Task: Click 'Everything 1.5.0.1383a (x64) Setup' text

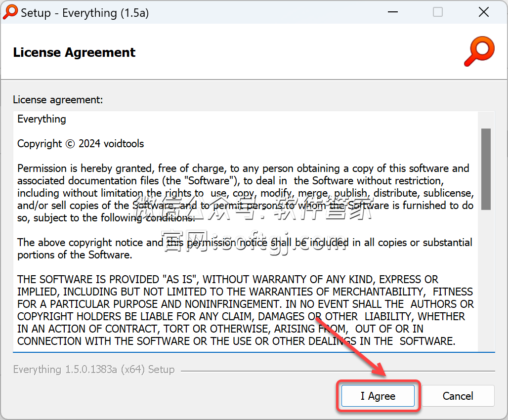Action: coord(94,370)
